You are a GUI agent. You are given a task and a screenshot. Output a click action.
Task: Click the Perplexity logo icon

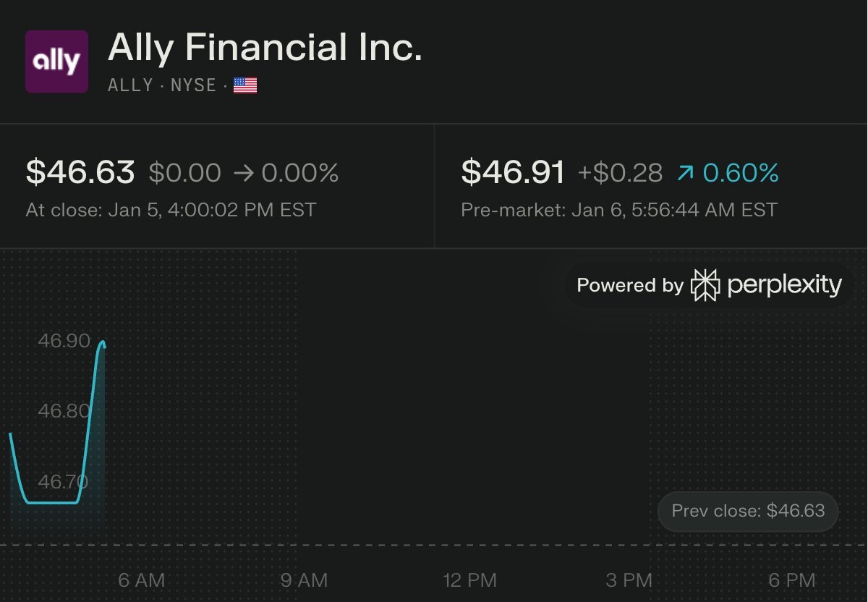click(x=705, y=285)
